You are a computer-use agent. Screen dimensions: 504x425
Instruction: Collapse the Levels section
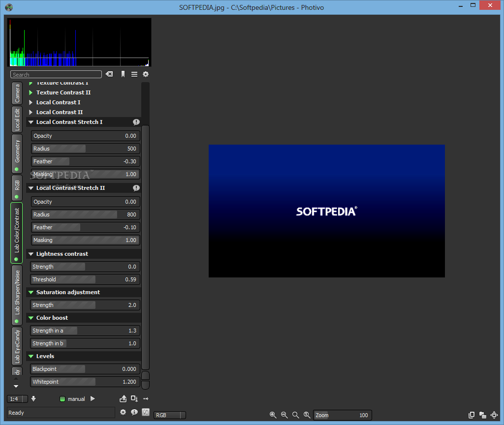[x=31, y=356]
